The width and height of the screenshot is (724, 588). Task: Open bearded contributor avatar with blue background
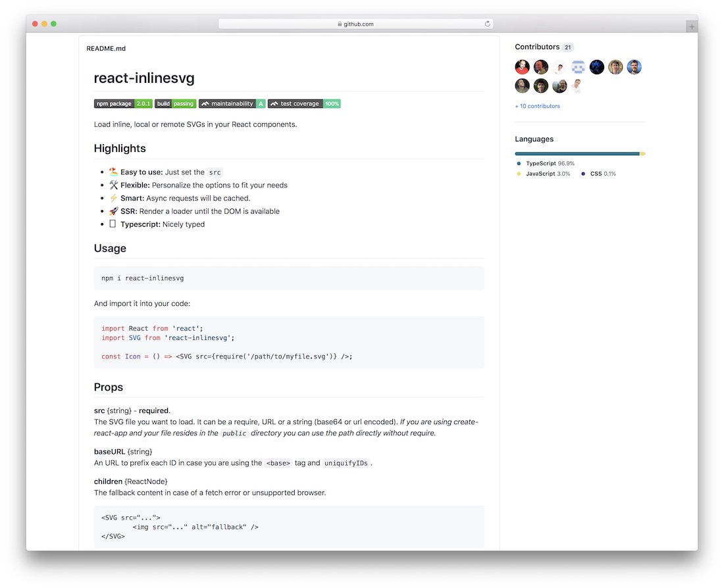tap(634, 67)
